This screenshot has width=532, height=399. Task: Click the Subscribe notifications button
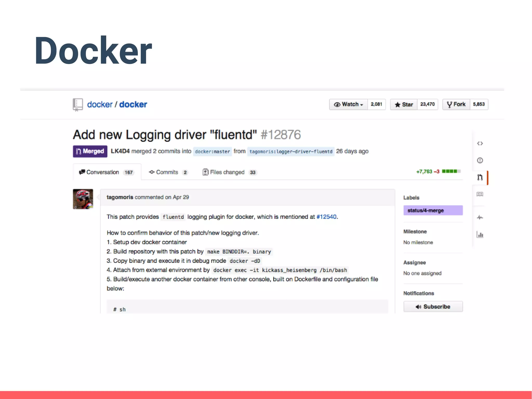point(433,306)
